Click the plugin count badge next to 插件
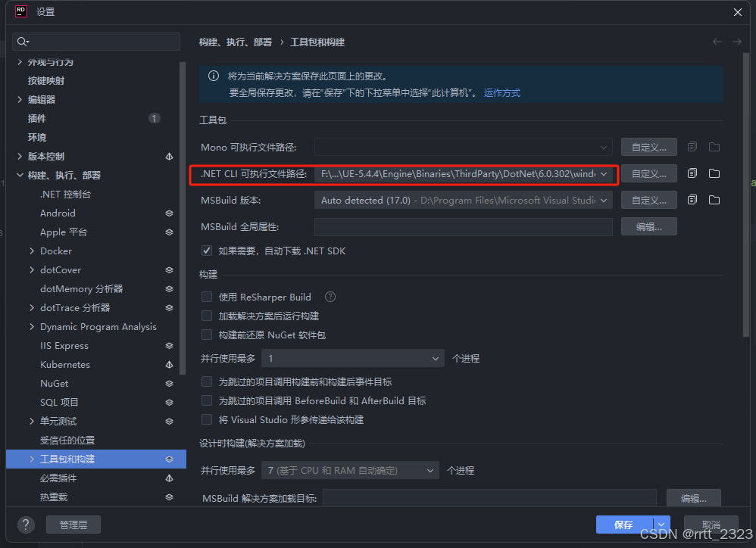This screenshot has height=548, width=756. coord(154,119)
